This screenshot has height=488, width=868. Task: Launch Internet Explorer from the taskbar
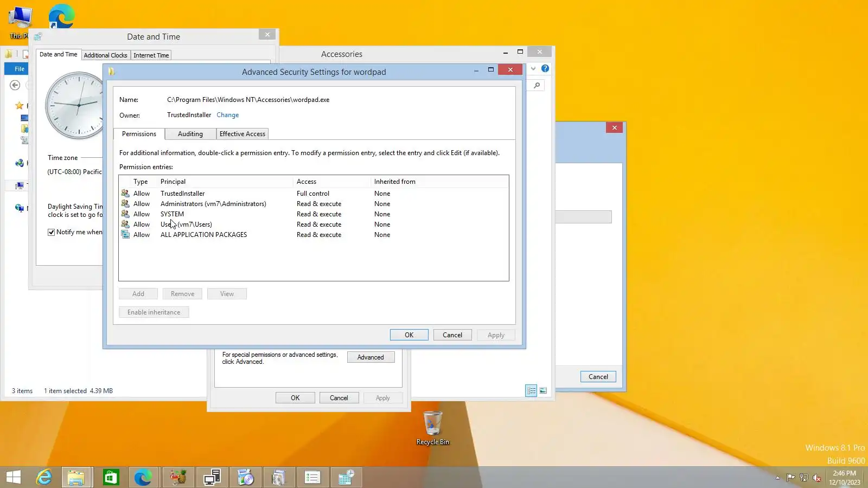[x=44, y=477]
